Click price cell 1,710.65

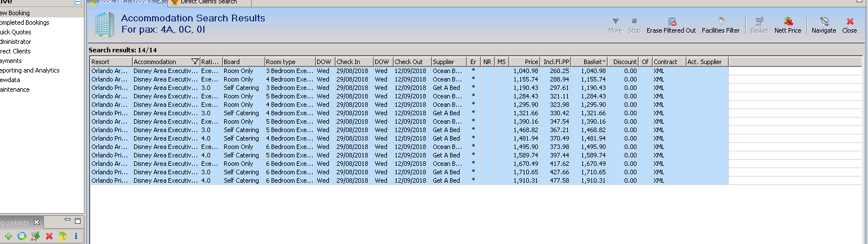(526, 172)
